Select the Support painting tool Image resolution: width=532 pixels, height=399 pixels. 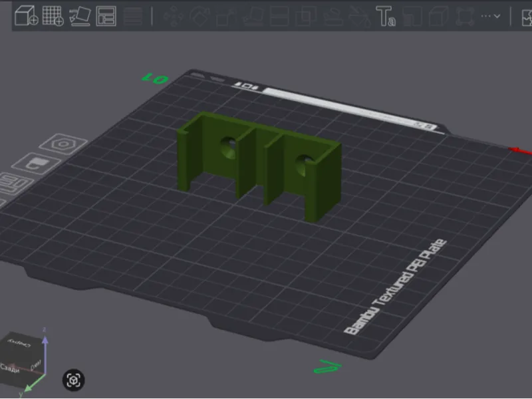332,16
